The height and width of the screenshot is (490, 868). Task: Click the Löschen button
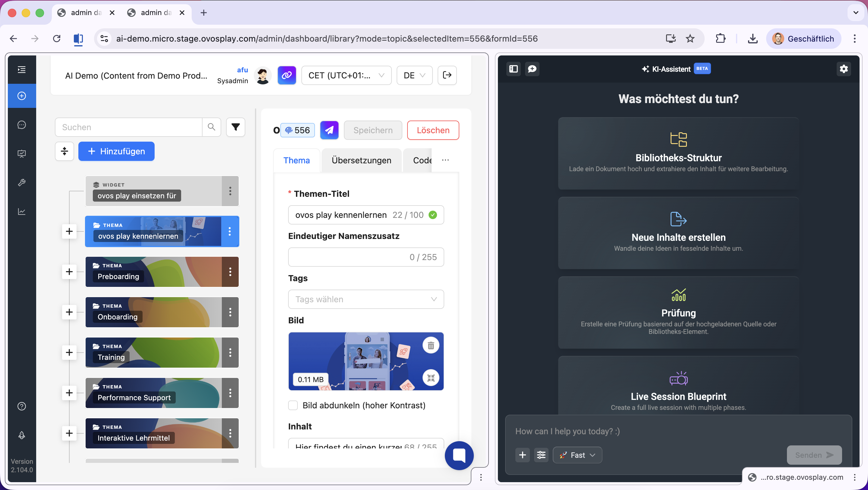[433, 130]
